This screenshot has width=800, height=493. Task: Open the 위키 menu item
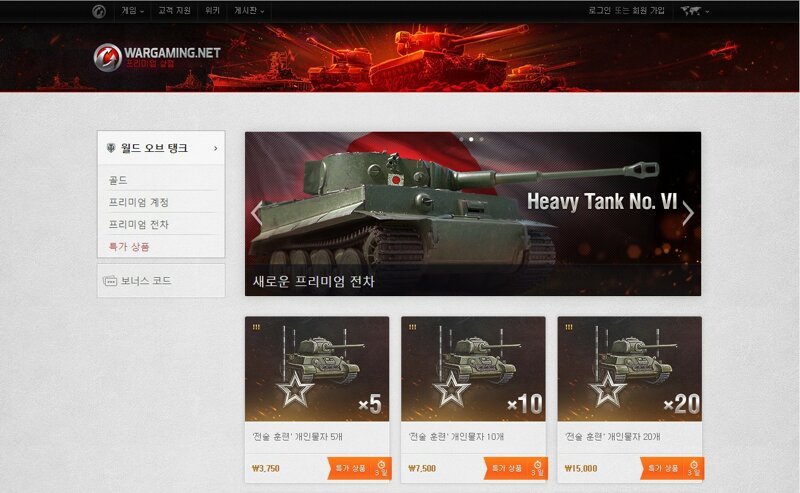click(x=212, y=11)
